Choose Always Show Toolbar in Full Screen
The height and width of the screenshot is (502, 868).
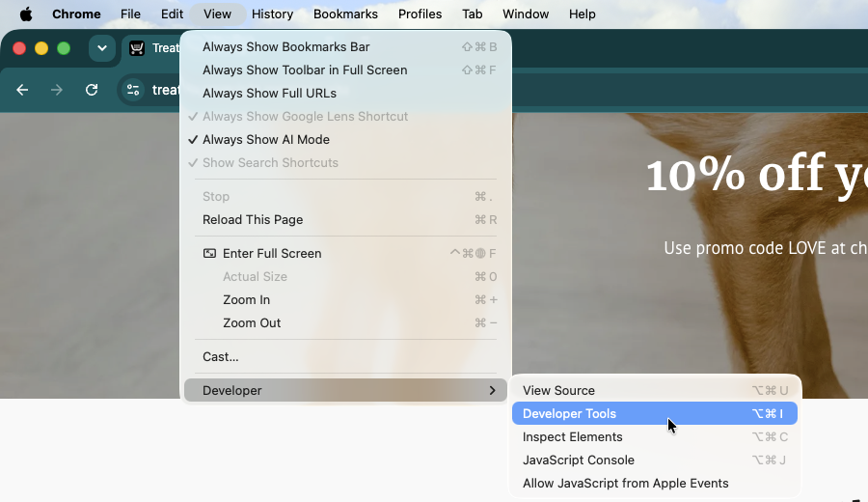click(346, 70)
